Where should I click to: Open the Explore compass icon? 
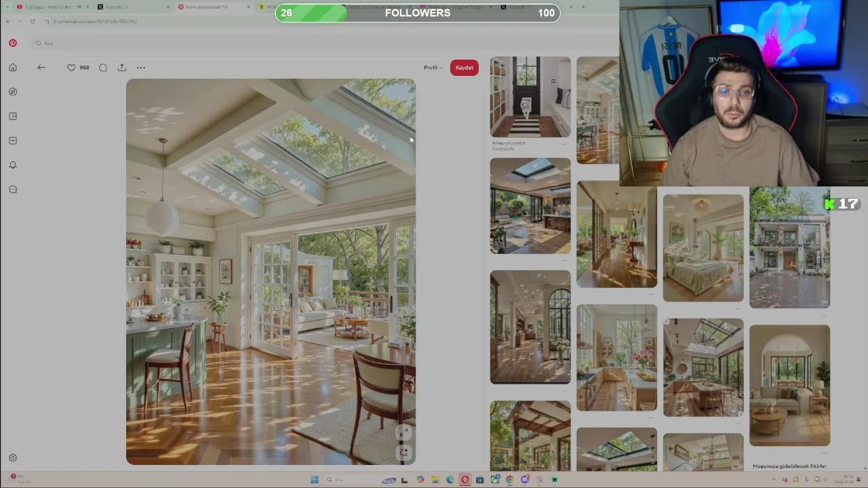click(x=13, y=91)
